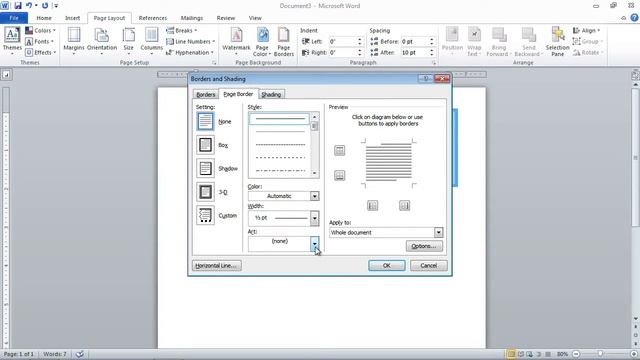Click zoom out minus button
Viewport: 640px width, 360px height.
[576, 354]
